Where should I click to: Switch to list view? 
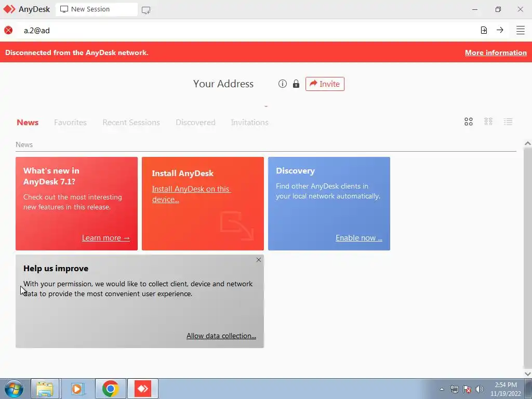[x=508, y=122]
